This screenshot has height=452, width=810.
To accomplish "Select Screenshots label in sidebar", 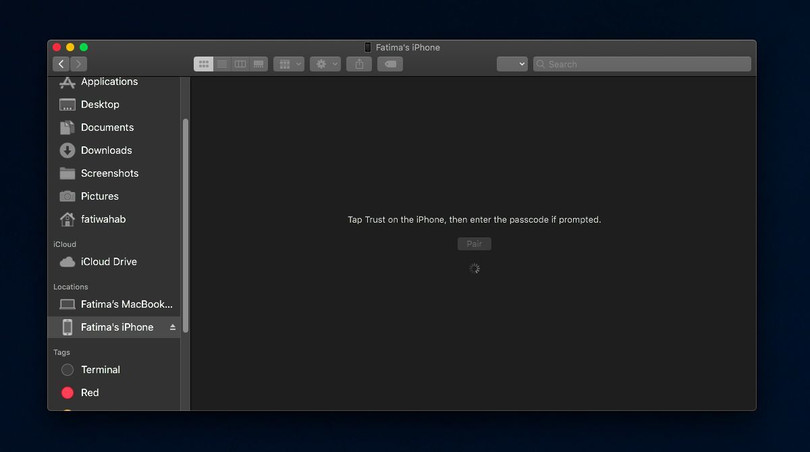I will [110, 173].
